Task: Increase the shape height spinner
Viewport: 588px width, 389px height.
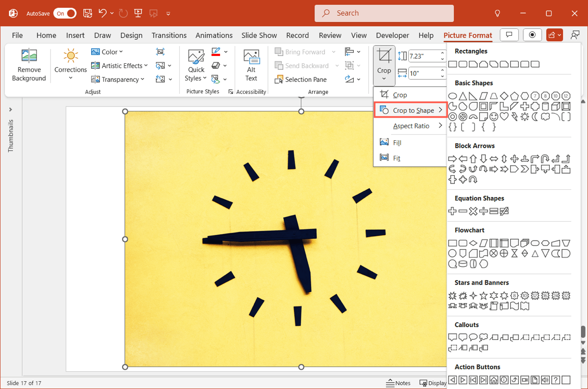Action: coord(442,53)
